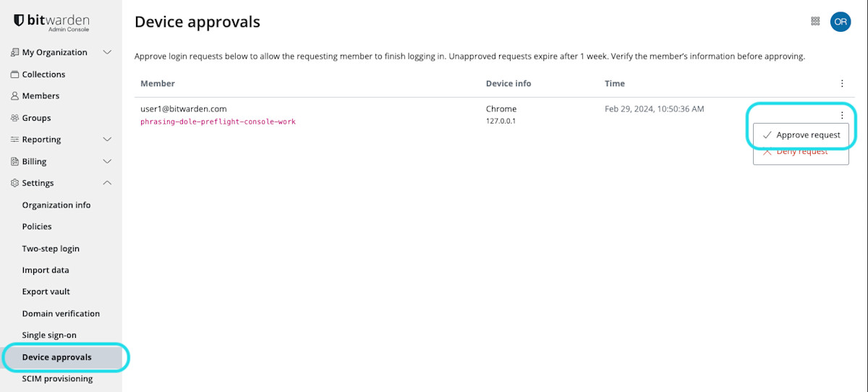Open the OR account avatar menu
Viewport: 868px width, 392px height.
[x=840, y=22]
